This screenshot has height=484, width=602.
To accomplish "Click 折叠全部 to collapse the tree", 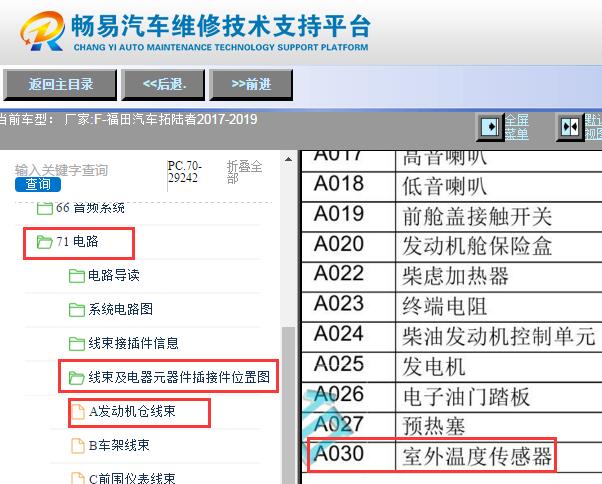I will pos(244,172).
